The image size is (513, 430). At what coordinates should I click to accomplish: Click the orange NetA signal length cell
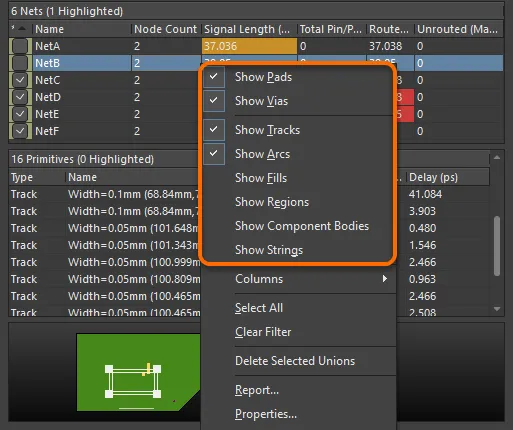click(x=249, y=46)
